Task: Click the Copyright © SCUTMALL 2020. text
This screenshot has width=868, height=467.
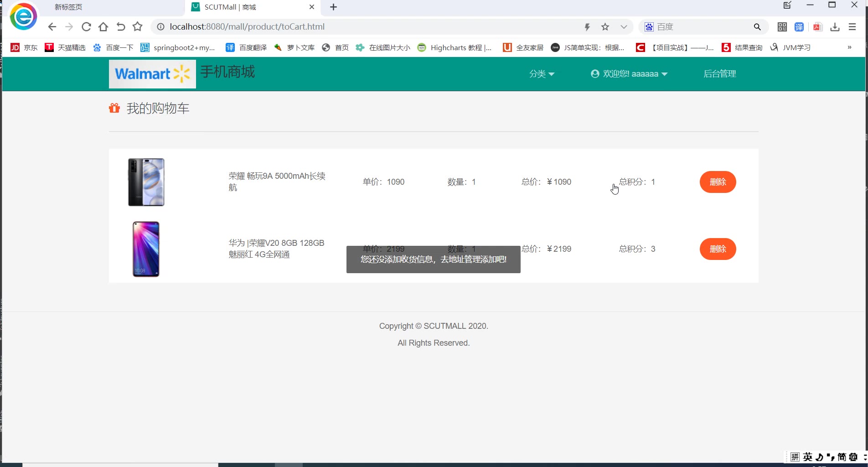Action: tap(434, 326)
